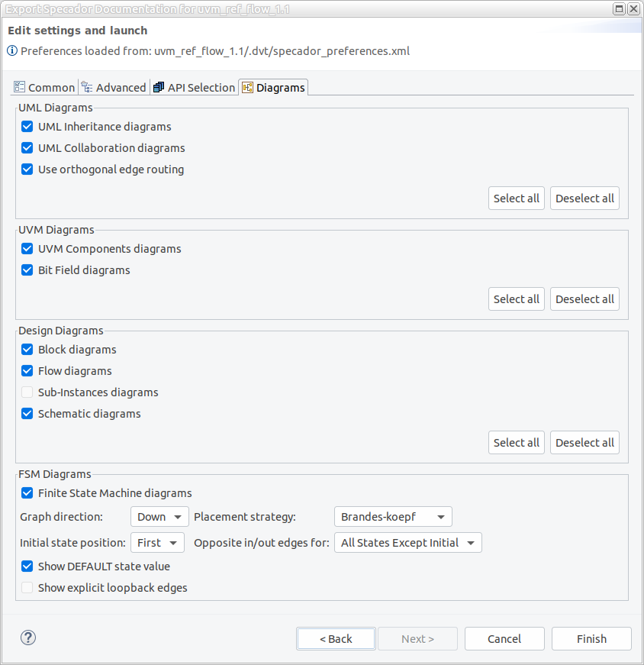Open the Opposite in/out edges dropdown
644x665 pixels.
pyautogui.click(x=407, y=542)
